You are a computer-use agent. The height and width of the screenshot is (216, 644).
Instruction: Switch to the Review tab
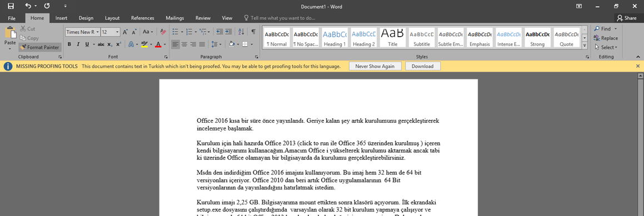click(x=203, y=18)
